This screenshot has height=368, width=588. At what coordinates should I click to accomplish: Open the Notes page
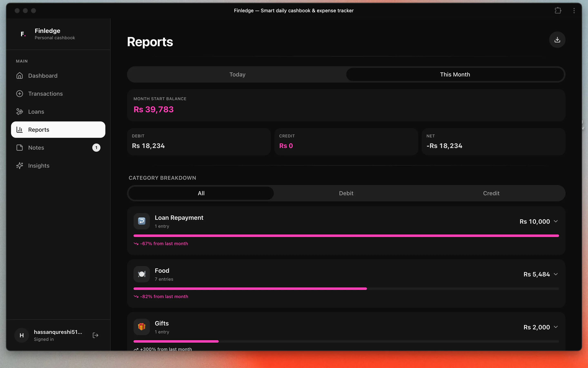pyautogui.click(x=58, y=148)
